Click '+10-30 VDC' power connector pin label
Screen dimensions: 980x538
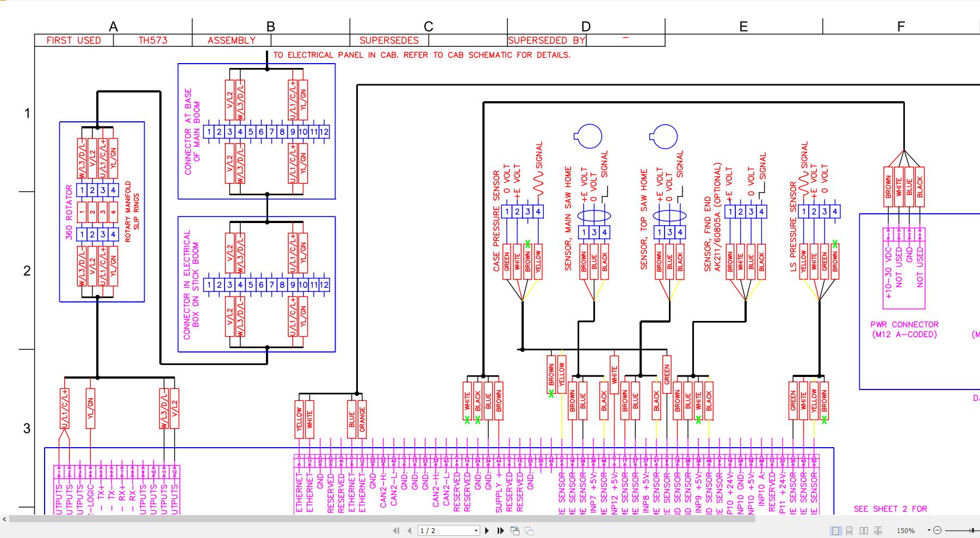888,274
